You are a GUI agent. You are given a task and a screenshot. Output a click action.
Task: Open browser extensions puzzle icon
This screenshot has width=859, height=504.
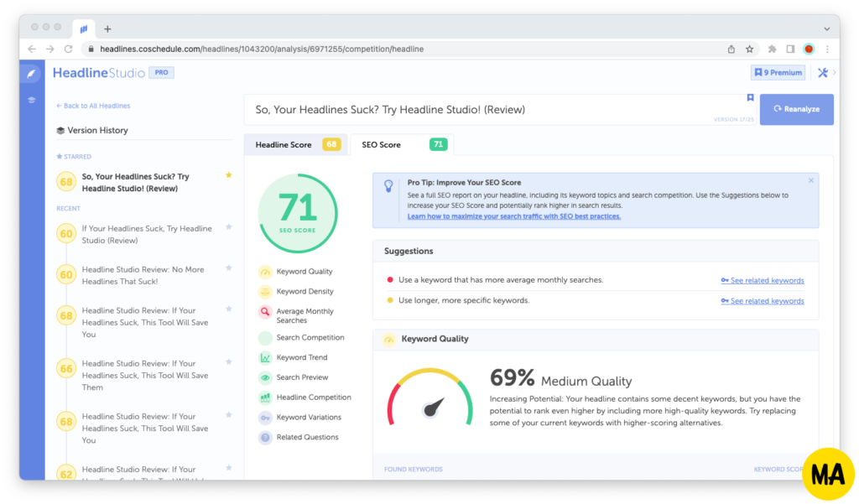tap(772, 49)
